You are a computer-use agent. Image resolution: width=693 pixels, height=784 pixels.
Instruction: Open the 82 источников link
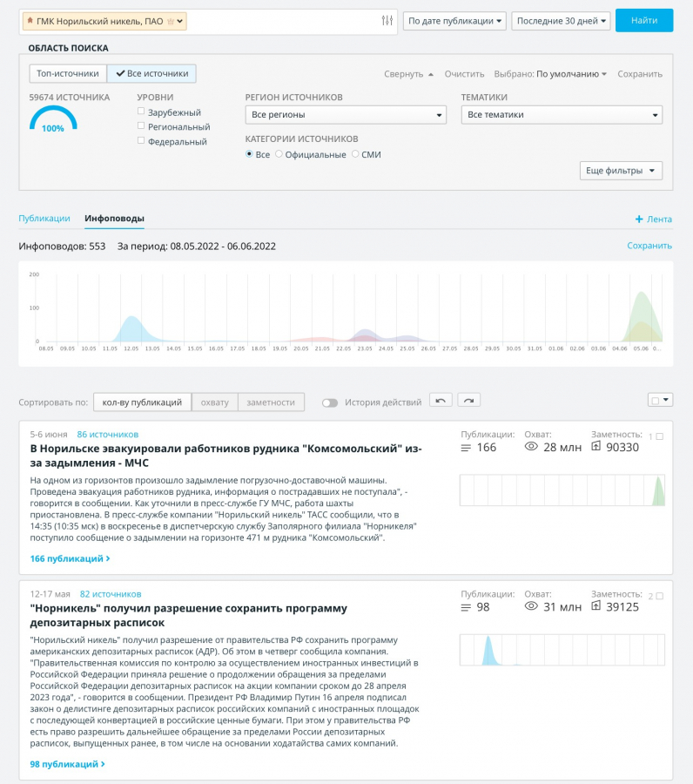click(x=111, y=594)
